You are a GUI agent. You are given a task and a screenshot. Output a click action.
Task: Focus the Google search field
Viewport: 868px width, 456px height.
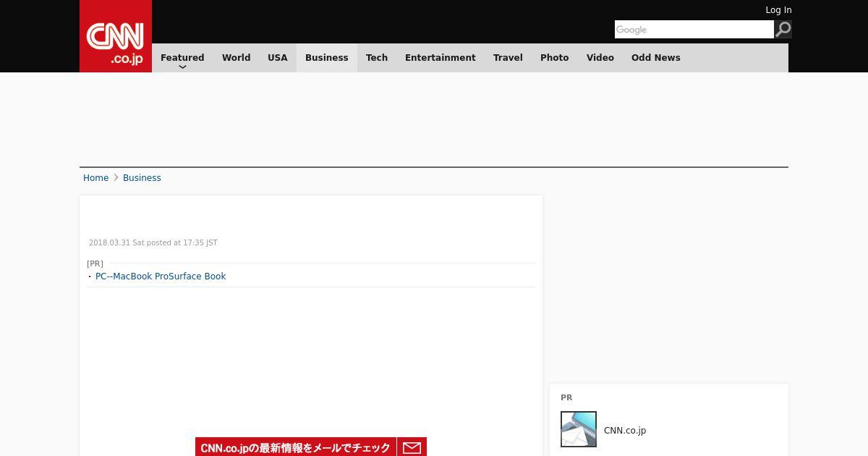(694, 29)
